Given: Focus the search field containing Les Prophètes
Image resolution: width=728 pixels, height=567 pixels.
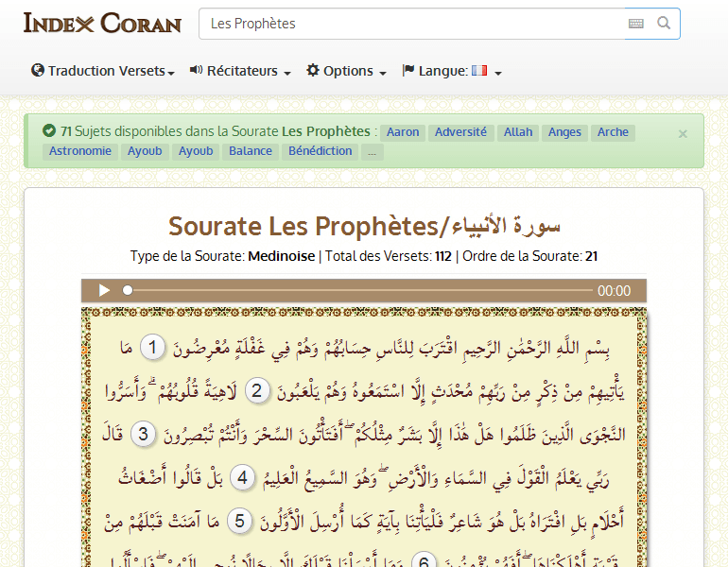Looking at the screenshot, I should (411, 24).
